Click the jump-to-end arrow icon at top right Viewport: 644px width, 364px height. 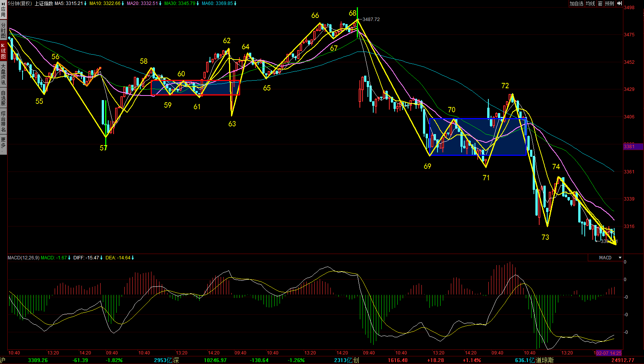(x=620, y=3)
